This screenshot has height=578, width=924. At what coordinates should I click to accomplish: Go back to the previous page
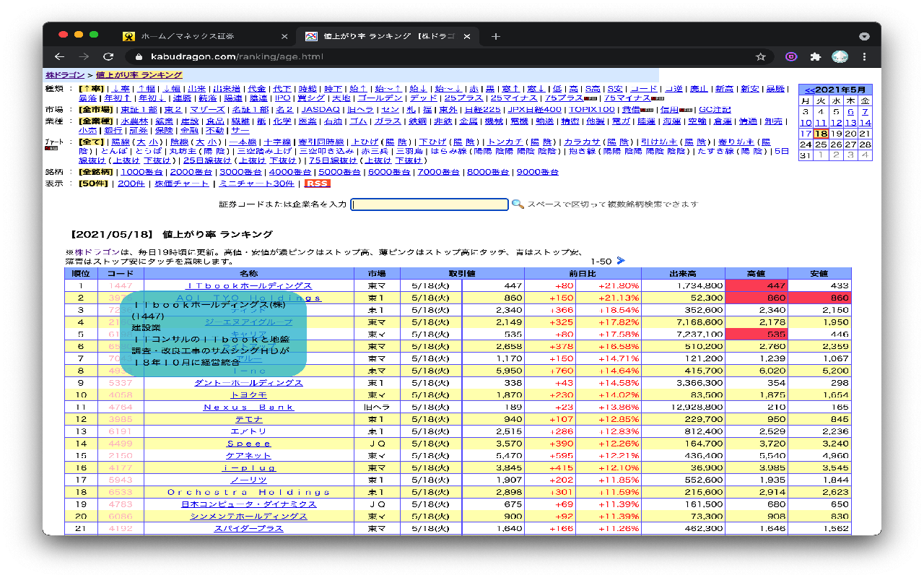coord(59,56)
